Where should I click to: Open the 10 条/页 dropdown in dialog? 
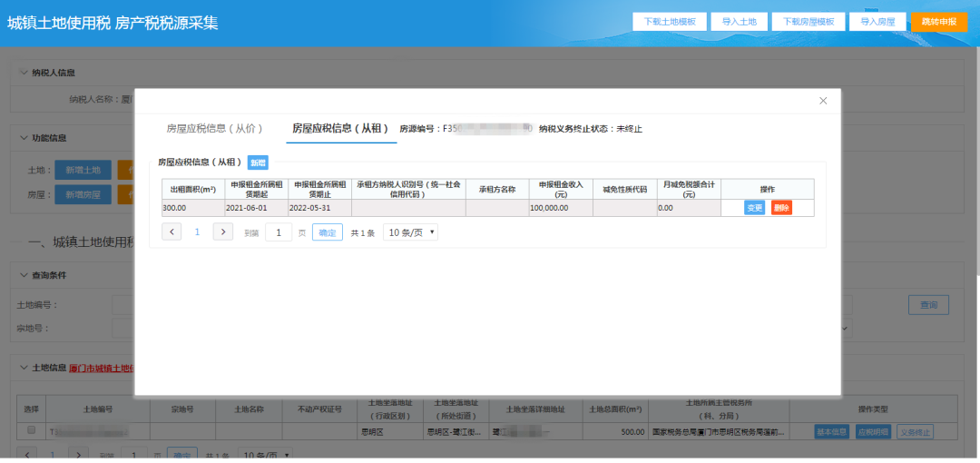click(411, 232)
